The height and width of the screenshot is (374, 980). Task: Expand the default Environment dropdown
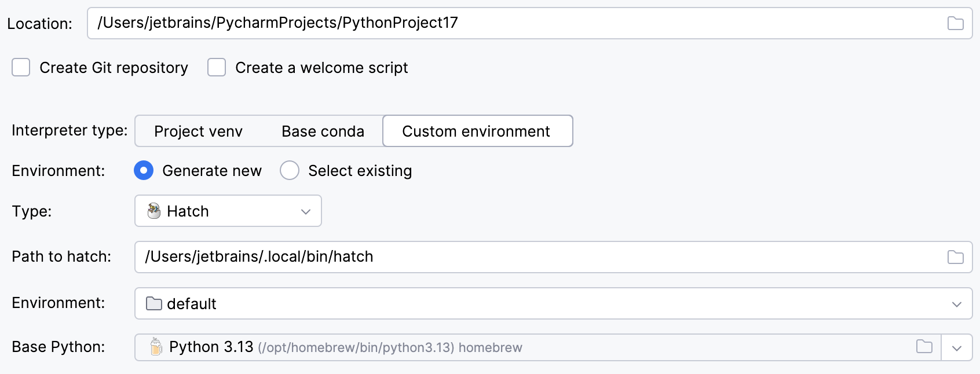point(956,304)
